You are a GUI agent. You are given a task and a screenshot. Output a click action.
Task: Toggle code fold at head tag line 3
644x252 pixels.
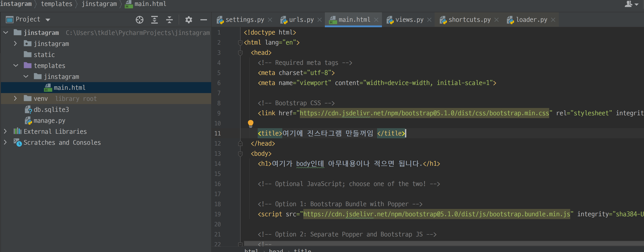coord(240,53)
